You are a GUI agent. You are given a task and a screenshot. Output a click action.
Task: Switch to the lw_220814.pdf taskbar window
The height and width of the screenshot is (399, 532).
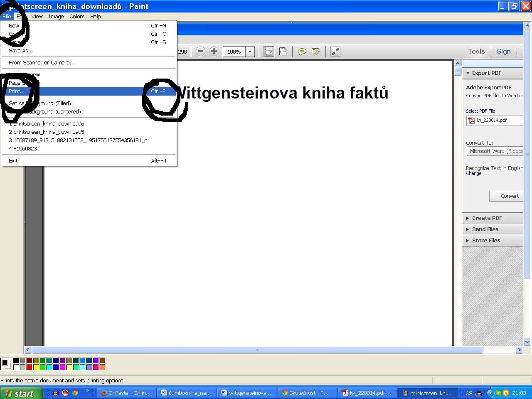point(366,393)
